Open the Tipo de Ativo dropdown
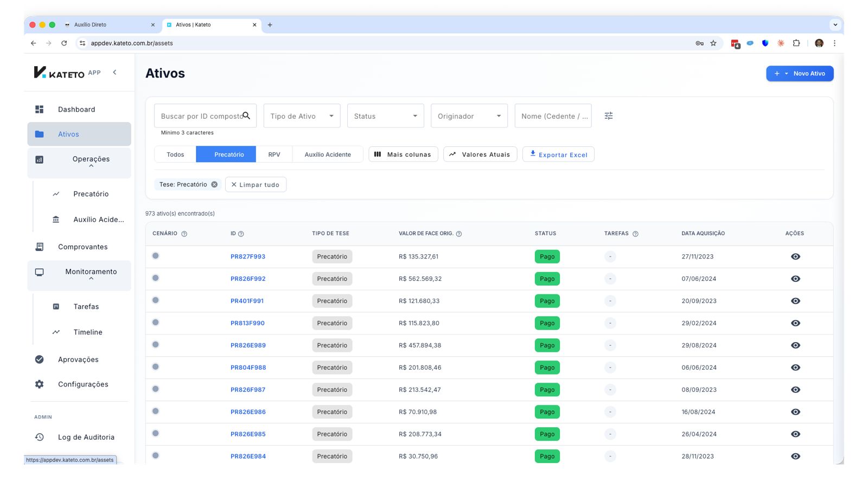 tap(302, 116)
